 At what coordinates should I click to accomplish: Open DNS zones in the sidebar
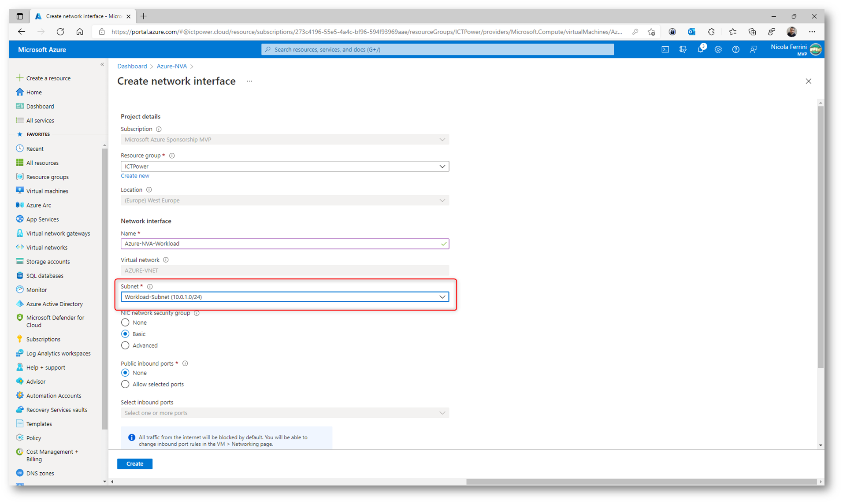[x=40, y=473]
